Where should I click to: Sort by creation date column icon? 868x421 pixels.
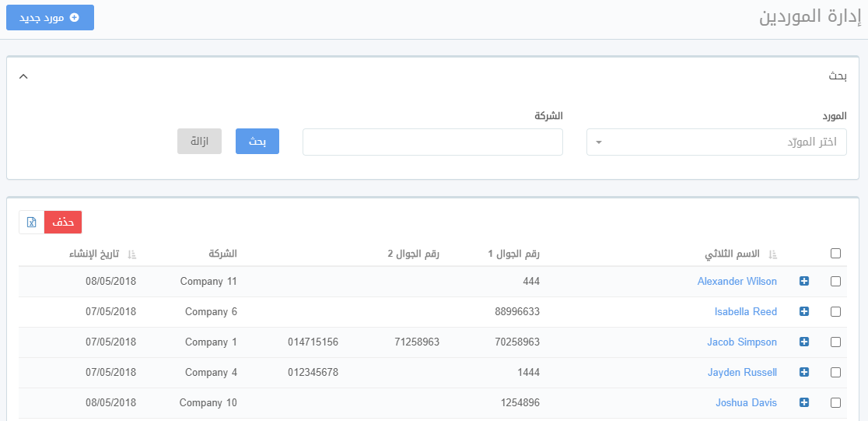point(131,254)
